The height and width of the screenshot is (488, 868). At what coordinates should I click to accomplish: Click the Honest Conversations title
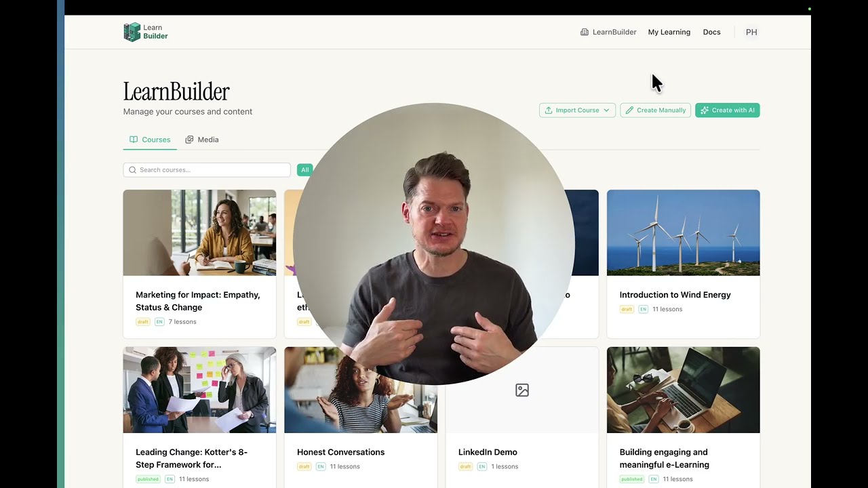coord(340,452)
